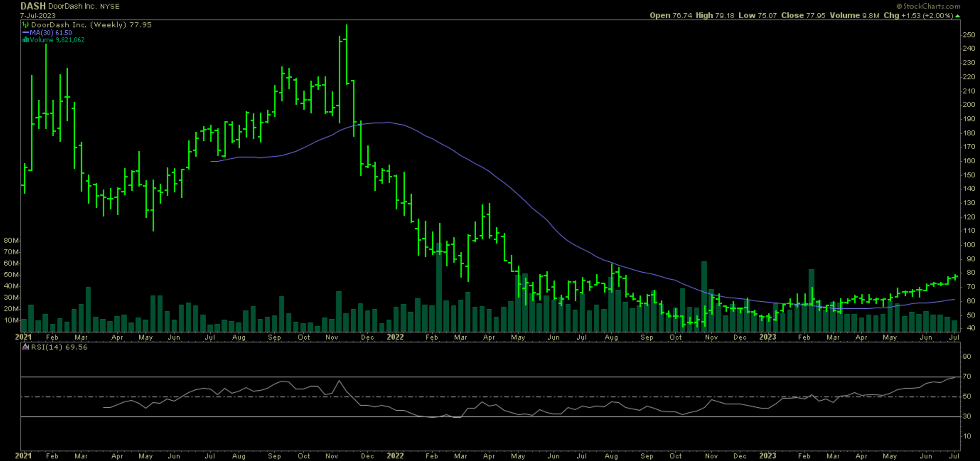
Task: Click the Volume 9.8M header value
Action: click(854, 16)
